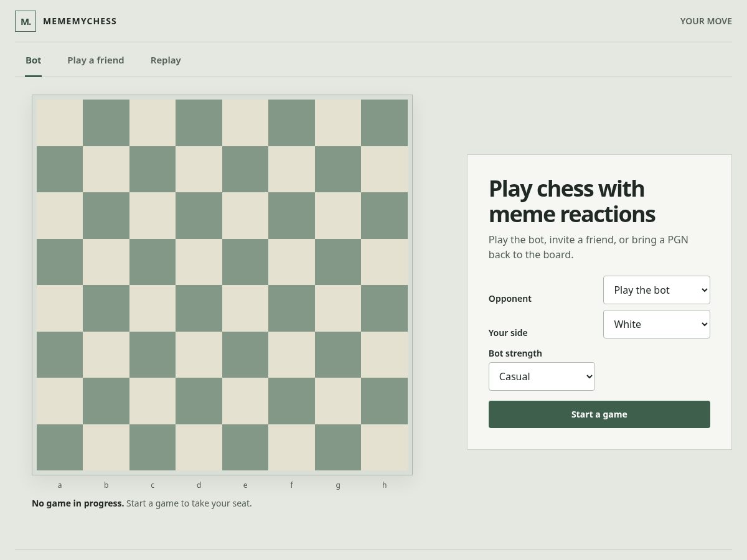Screen dimensions: 747x560
Task: Click the 'Your side' label
Action: (508, 333)
